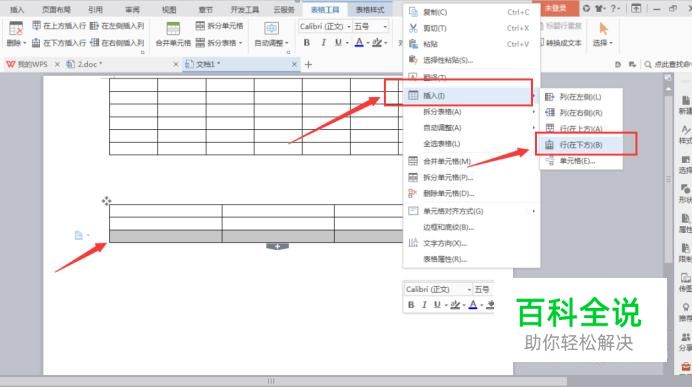Choose 粘贴 Paste from context menu
The image size is (692, 387).
(x=470, y=44)
